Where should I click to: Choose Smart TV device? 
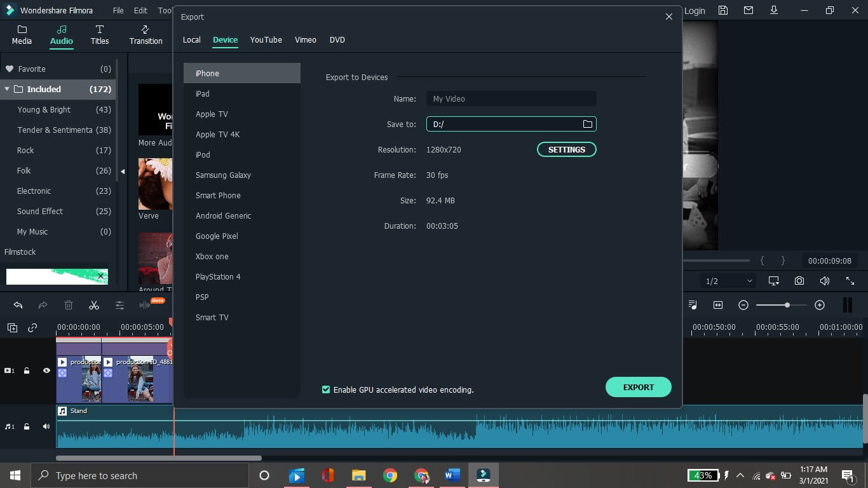(242, 317)
